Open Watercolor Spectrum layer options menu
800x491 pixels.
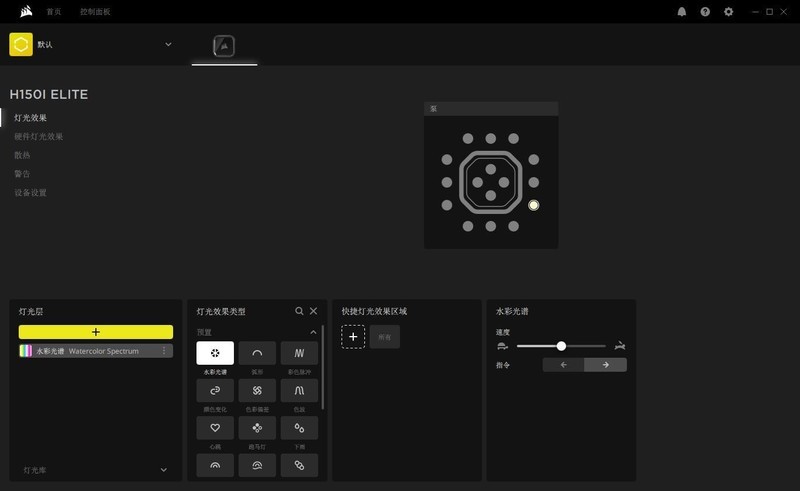[164, 351]
